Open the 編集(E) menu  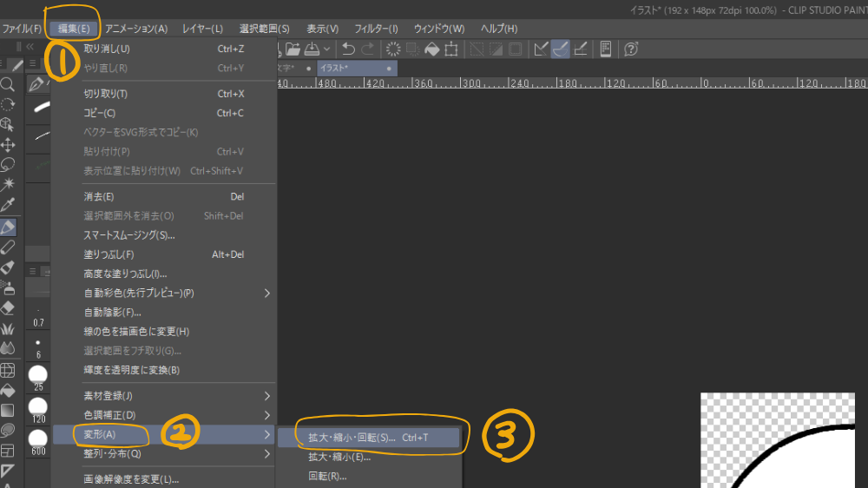(74, 29)
